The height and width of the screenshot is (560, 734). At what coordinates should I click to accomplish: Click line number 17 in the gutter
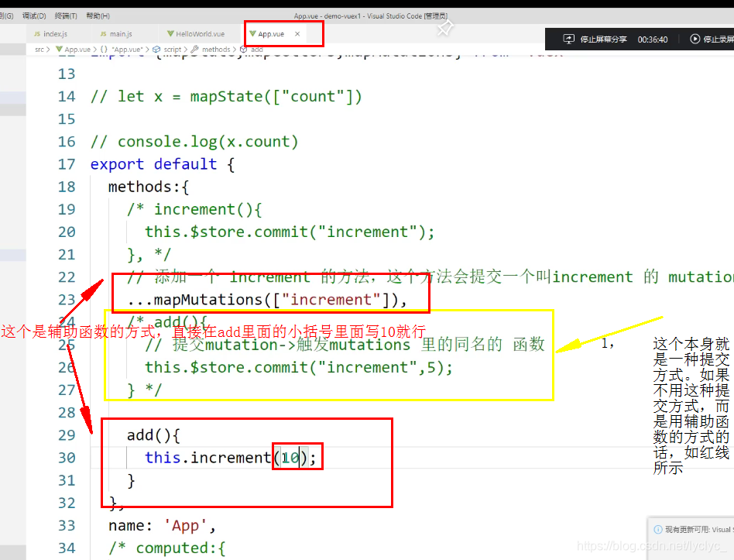click(x=67, y=164)
